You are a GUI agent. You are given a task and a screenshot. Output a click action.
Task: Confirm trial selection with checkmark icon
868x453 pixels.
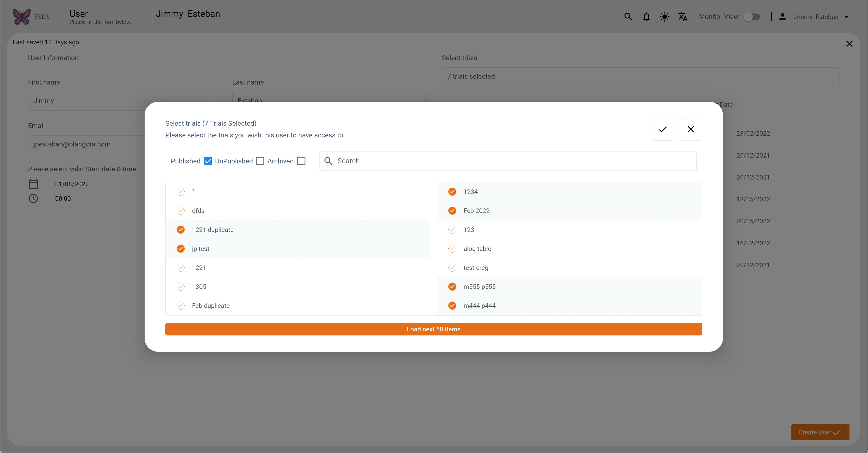(x=662, y=130)
